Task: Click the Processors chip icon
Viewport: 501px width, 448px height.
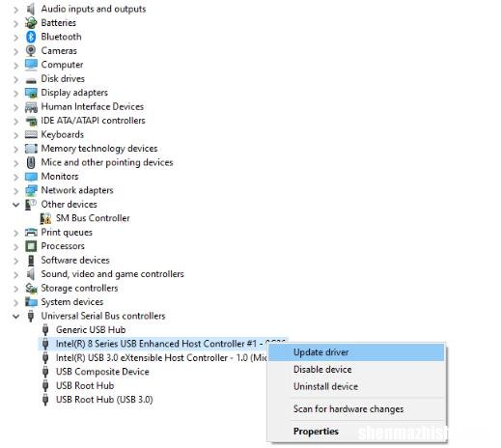Action: tap(31, 246)
